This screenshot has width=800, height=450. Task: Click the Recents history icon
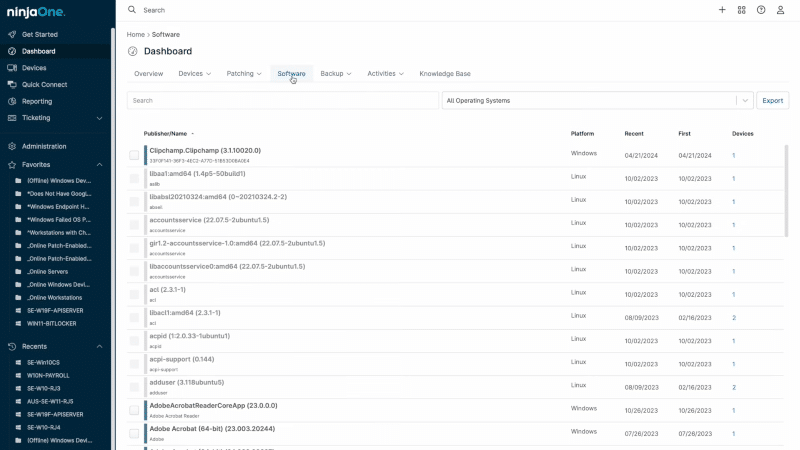pyautogui.click(x=12, y=346)
